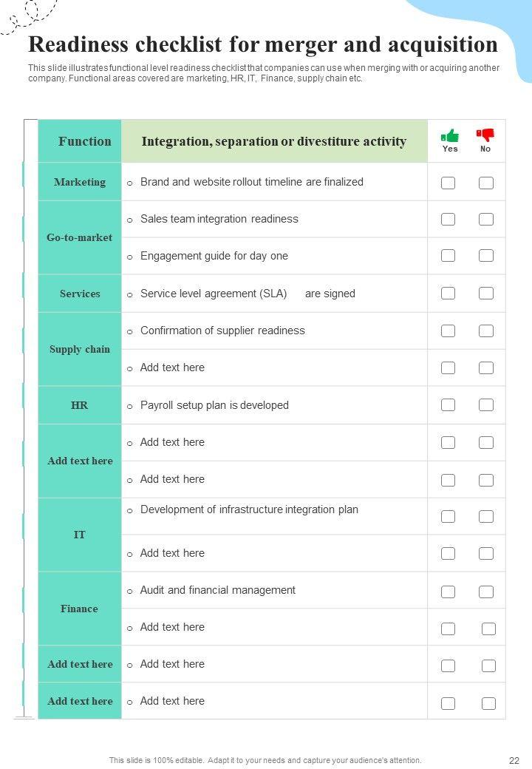Image resolution: width=532 pixels, height=769 pixels.
Task: Mark No for Service level agreement signed
Action: pos(486,294)
